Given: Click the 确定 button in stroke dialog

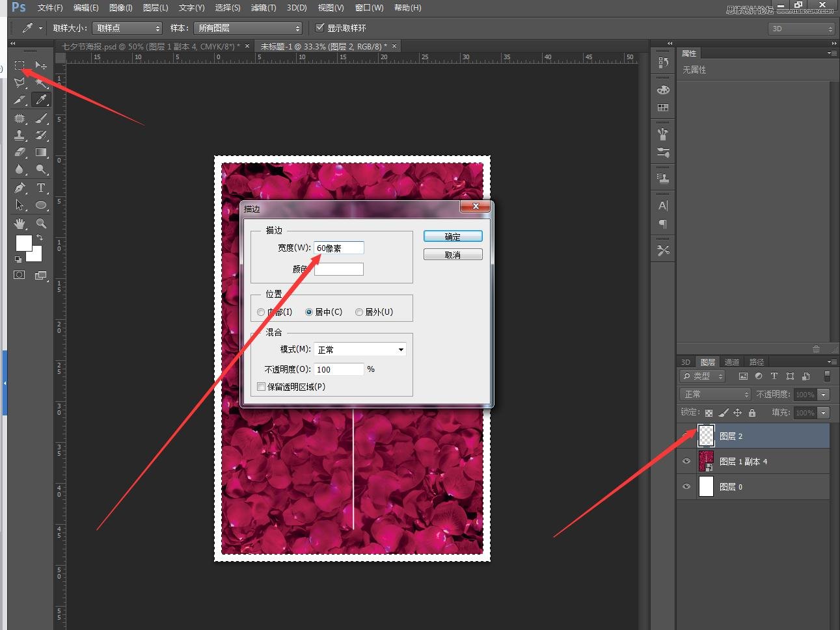Looking at the screenshot, I should pos(453,237).
